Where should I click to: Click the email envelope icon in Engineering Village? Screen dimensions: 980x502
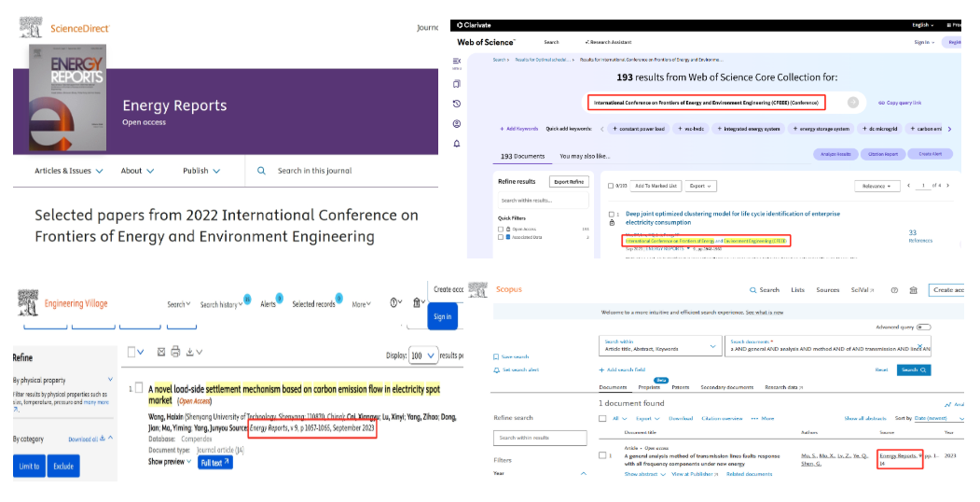coord(161,353)
